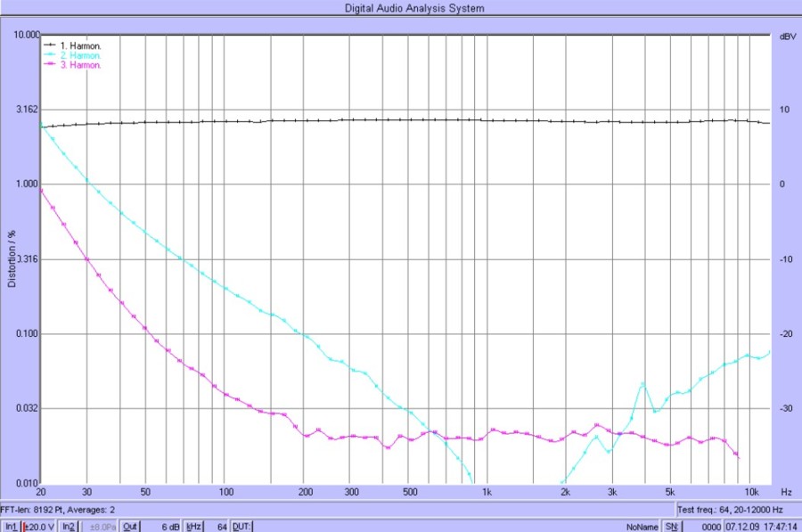This screenshot has width=802, height=532.
Task: Click the SN: serial number button
Action: coord(671,526)
